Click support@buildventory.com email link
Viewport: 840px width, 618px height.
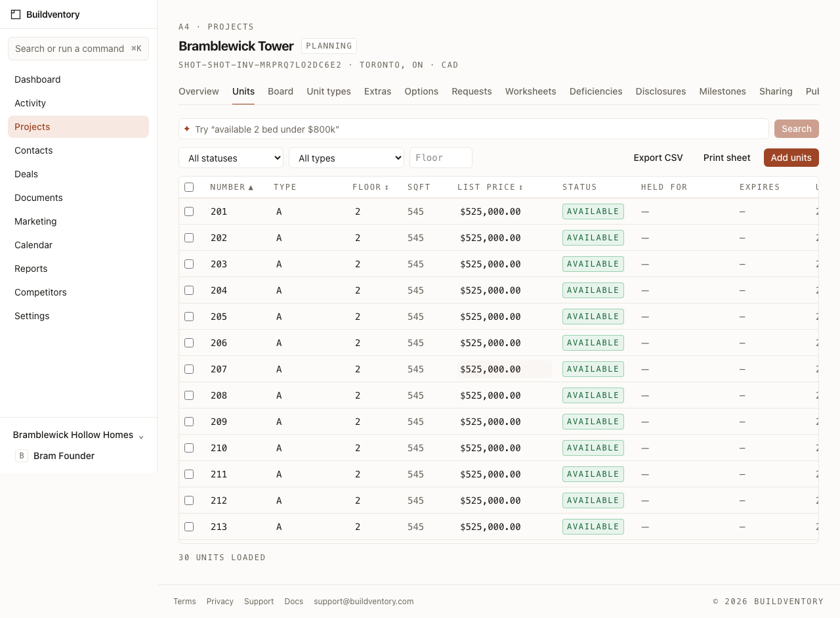click(x=364, y=602)
